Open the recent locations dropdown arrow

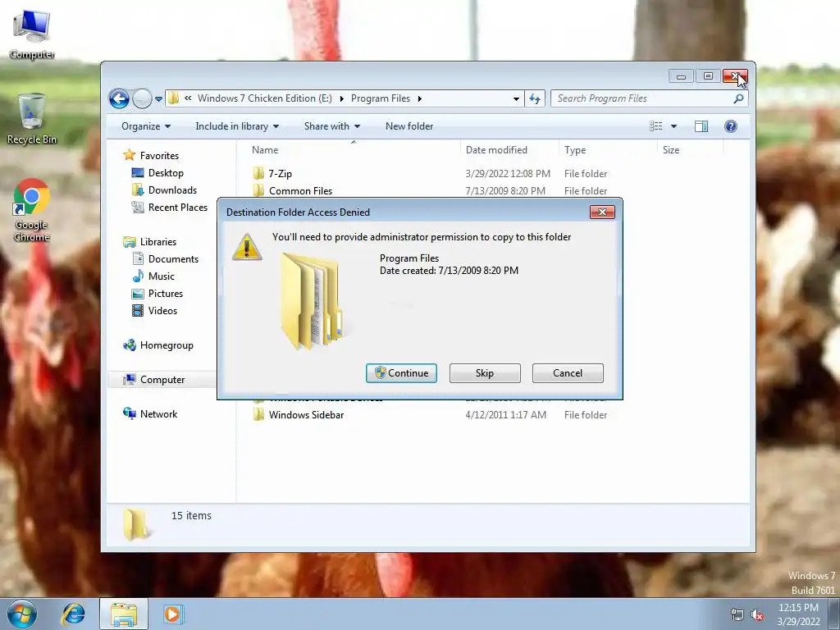point(158,99)
